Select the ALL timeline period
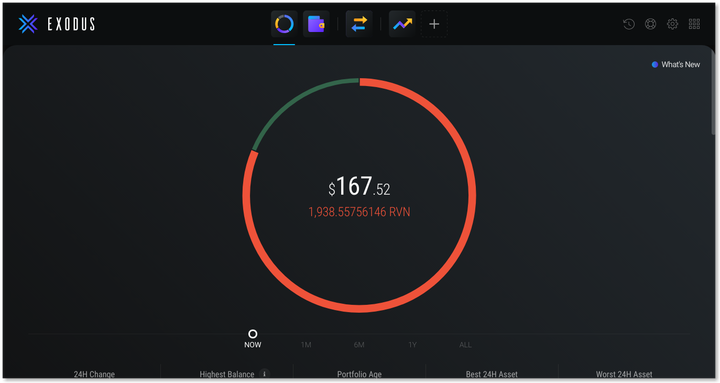This screenshot has height=383, width=720. pos(465,345)
